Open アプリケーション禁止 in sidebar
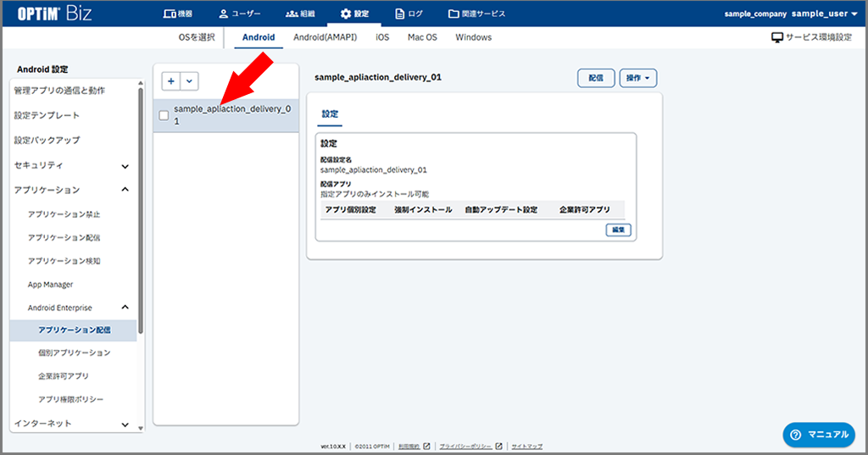The height and width of the screenshot is (455, 868). (x=64, y=214)
